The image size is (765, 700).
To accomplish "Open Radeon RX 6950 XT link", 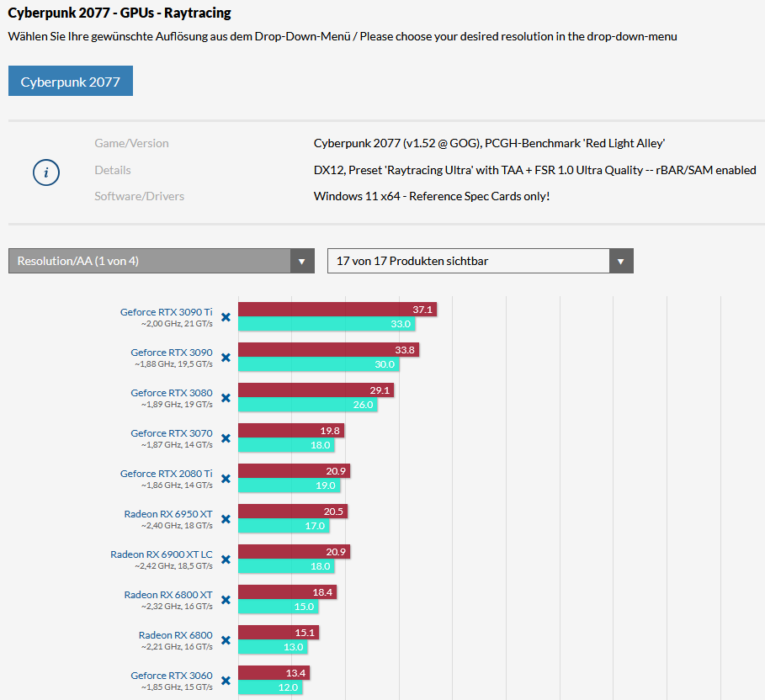I will coord(168,514).
